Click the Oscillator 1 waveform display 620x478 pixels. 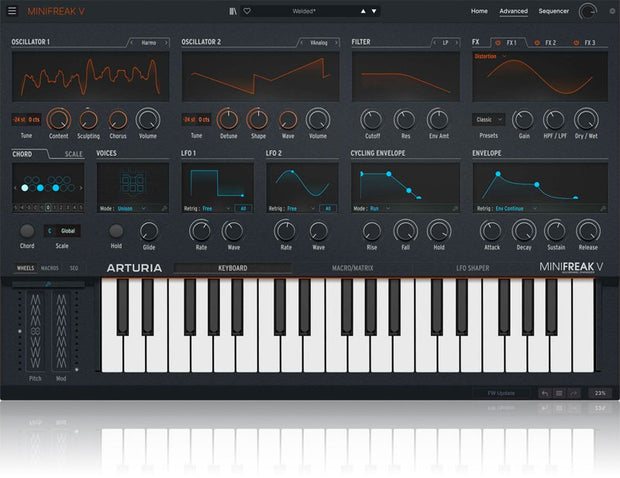(x=91, y=77)
